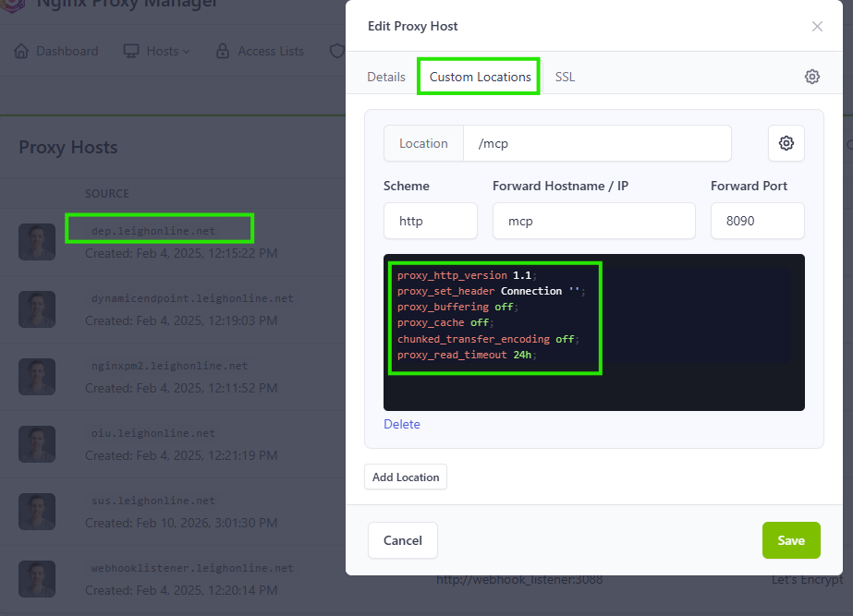Click inside the custom nginx config editor
Screen dimensions: 853x616
tap(594, 332)
